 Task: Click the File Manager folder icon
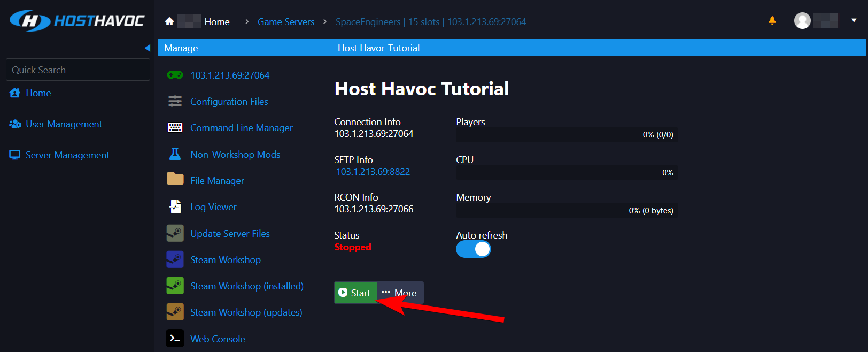(175, 179)
